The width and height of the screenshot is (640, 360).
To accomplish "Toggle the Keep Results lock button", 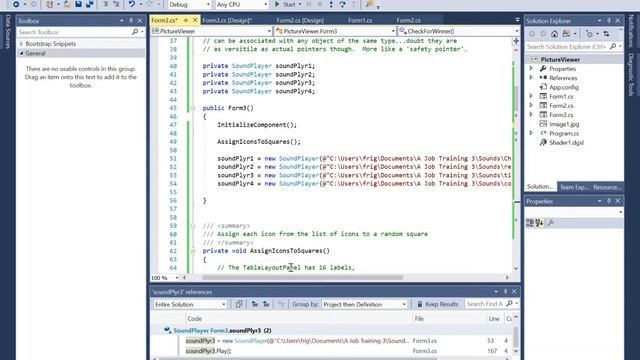I will pyautogui.click(x=438, y=304).
